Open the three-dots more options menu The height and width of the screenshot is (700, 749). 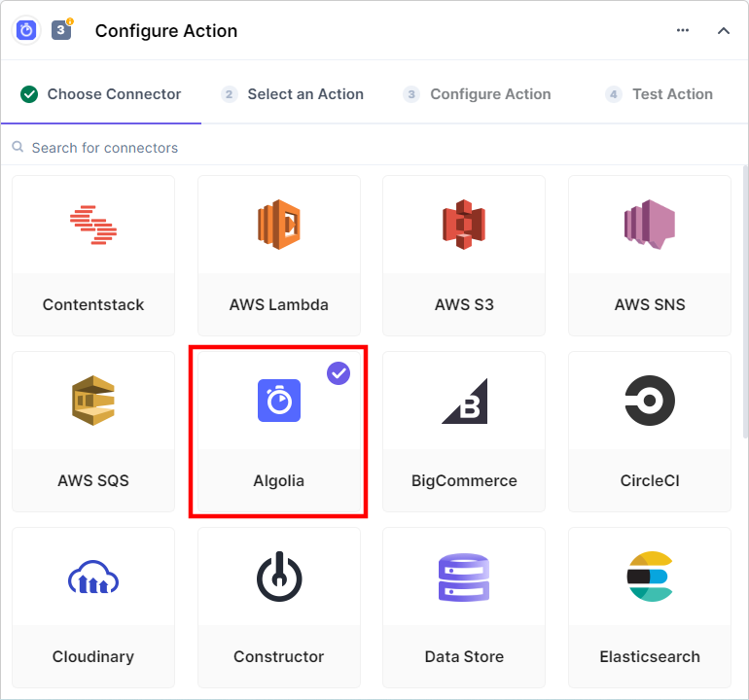683,30
